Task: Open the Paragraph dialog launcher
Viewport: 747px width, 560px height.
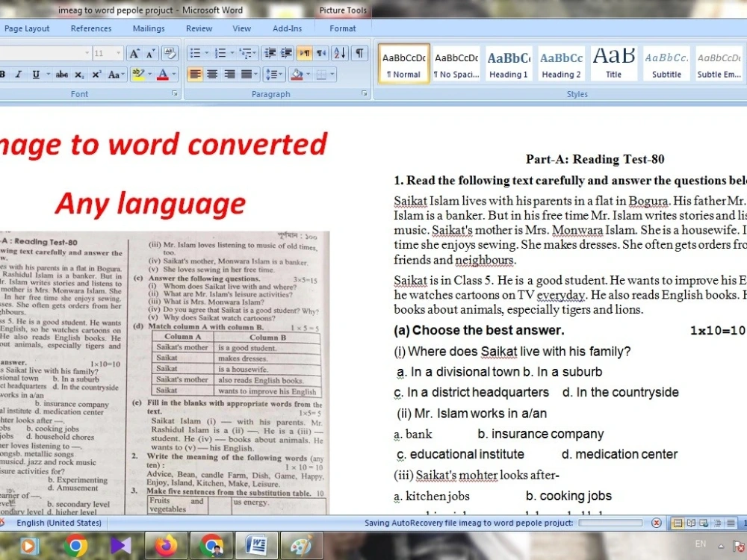Action: pyautogui.click(x=365, y=94)
